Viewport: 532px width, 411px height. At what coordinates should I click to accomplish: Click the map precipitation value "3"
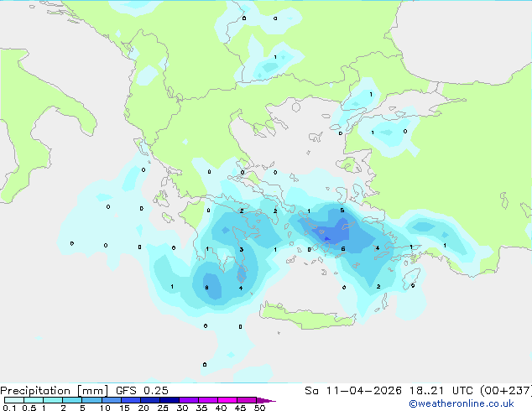(x=241, y=250)
